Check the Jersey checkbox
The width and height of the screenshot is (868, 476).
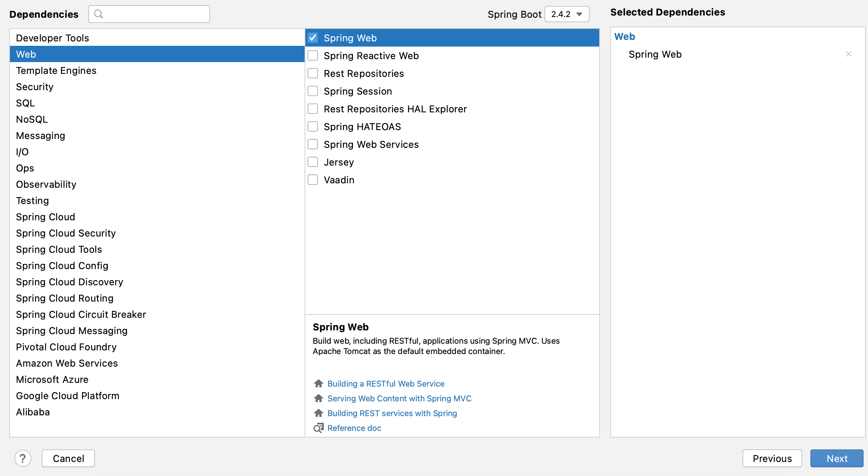click(x=313, y=162)
